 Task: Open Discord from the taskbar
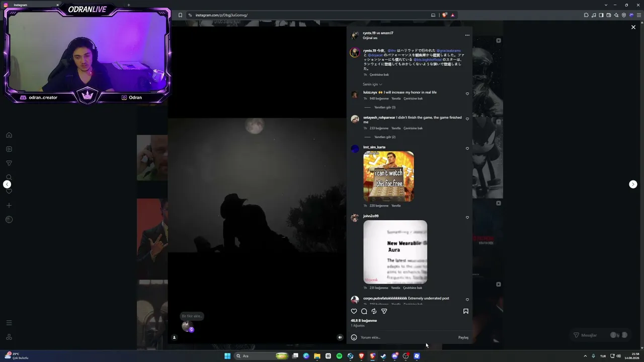tap(394, 356)
